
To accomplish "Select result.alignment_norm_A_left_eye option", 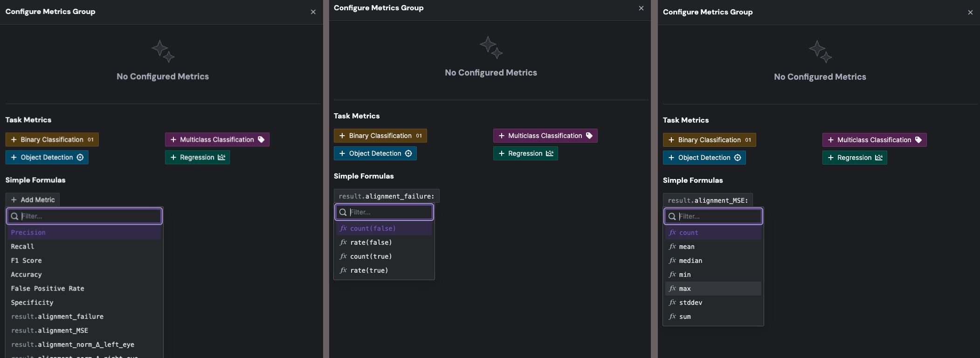I will pos(84,344).
